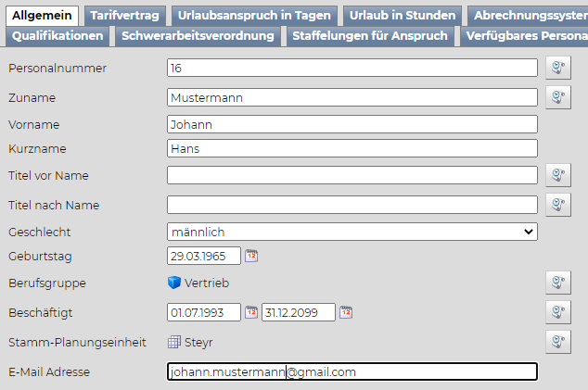Open calendar for employment start date

(x=250, y=312)
